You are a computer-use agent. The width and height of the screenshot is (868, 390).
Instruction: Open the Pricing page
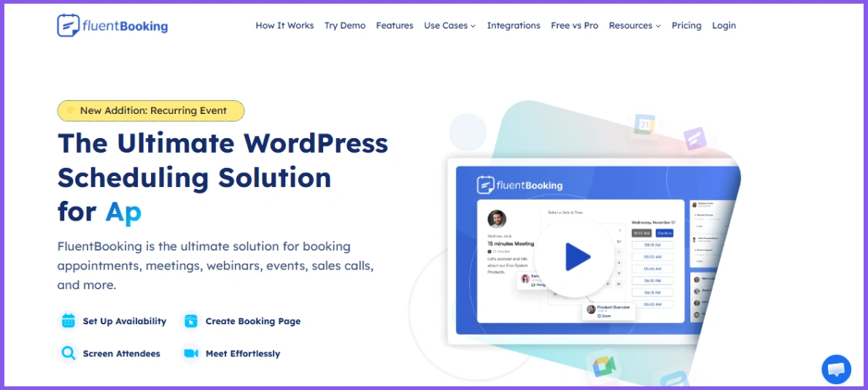pyautogui.click(x=686, y=26)
